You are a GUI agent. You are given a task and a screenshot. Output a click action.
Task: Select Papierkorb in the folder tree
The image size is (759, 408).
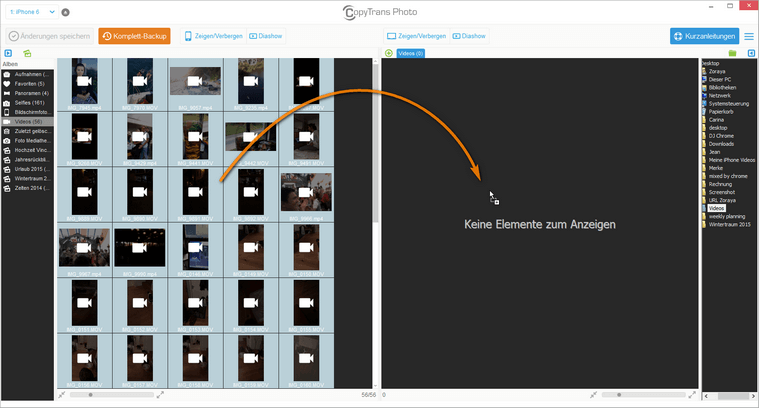721,112
